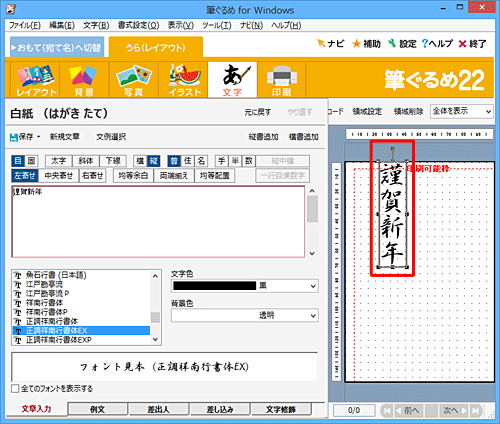Click the 保存 floppy disk icon
The image size is (500, 424).
(x=14, y=137)
